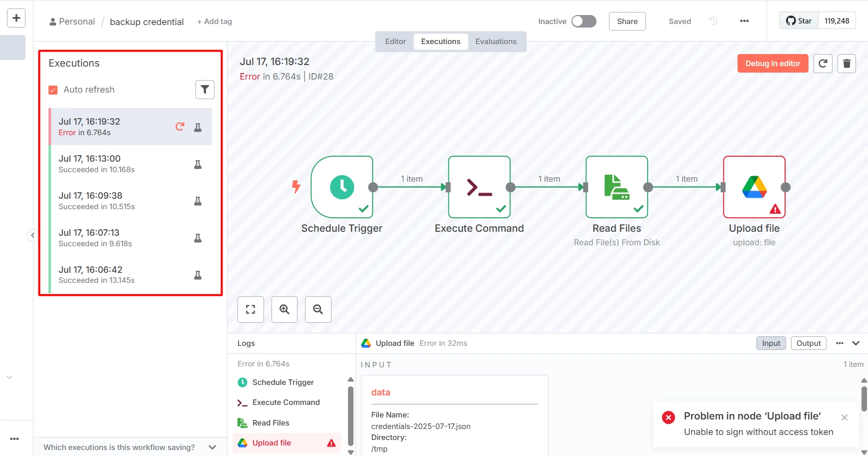The image size is (868, 456).
Task: Collapse the logs panel chevron
Action: coord(856,343)
